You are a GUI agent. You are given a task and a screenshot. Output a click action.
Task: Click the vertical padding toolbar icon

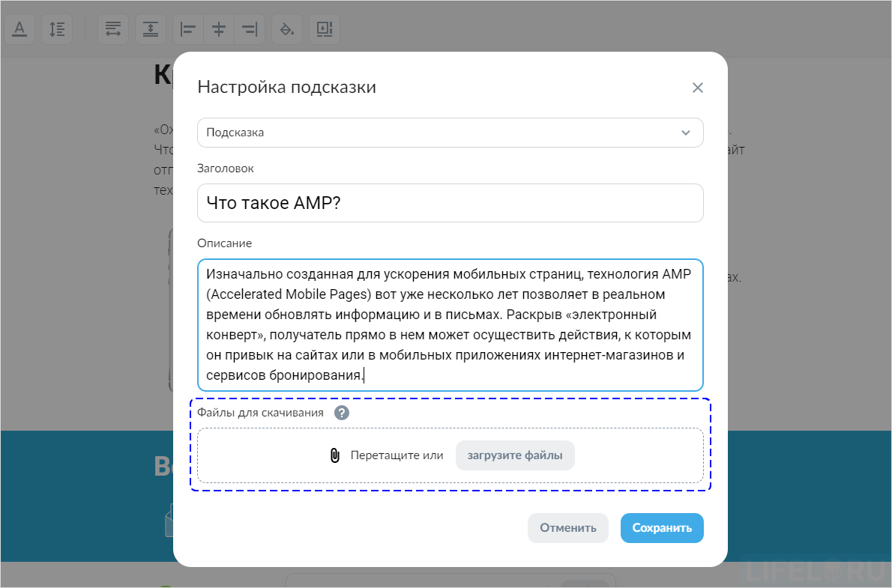click(x=150, y=29)
